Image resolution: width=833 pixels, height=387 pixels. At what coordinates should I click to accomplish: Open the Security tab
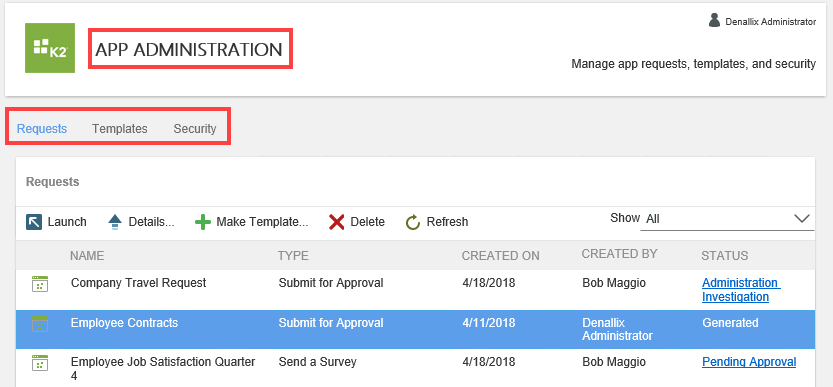[195, 129]
